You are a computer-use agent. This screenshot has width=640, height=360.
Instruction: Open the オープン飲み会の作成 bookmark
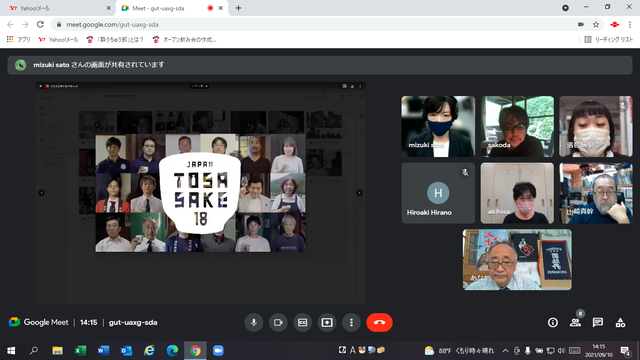(184, 40)
